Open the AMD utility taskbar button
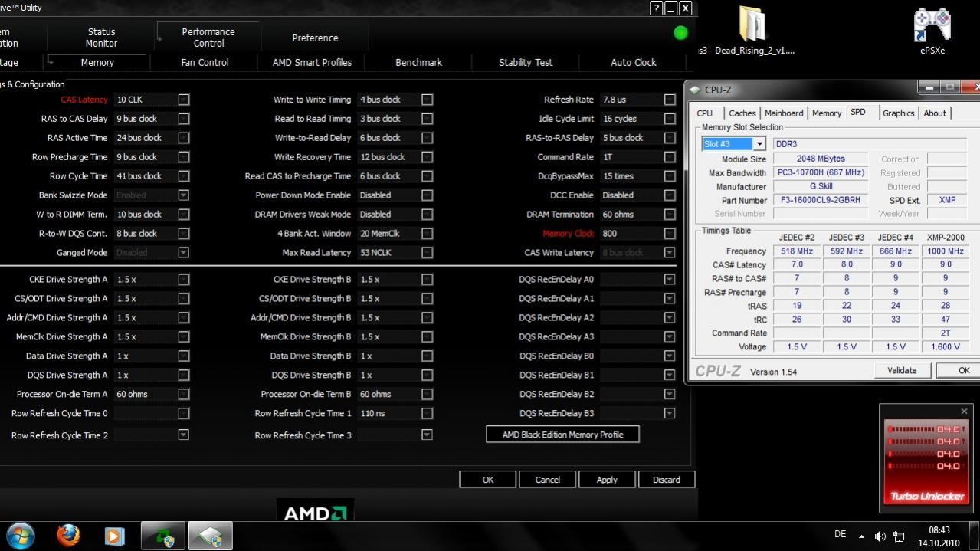980x551 pixels. click(162, 536)
